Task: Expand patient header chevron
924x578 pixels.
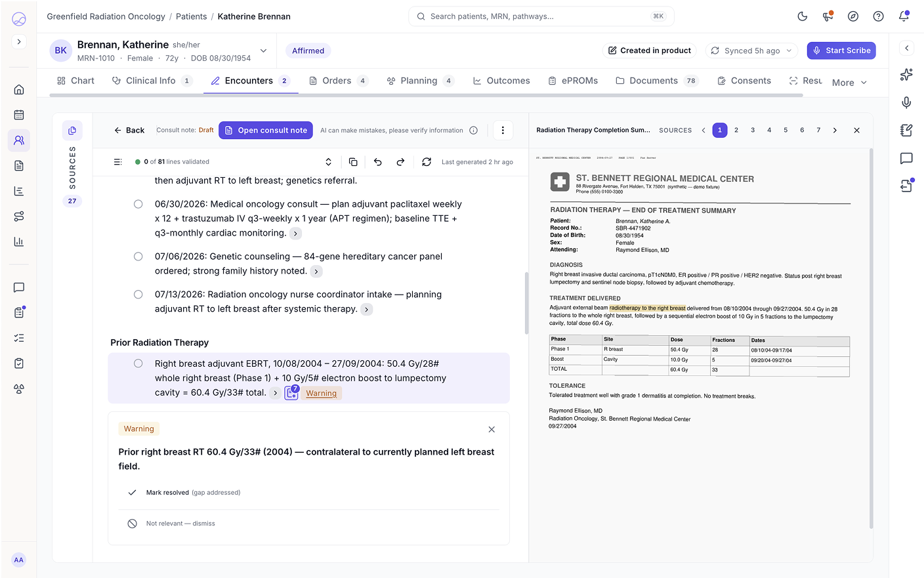Action: pyautogui.click(x=263, y=51)
